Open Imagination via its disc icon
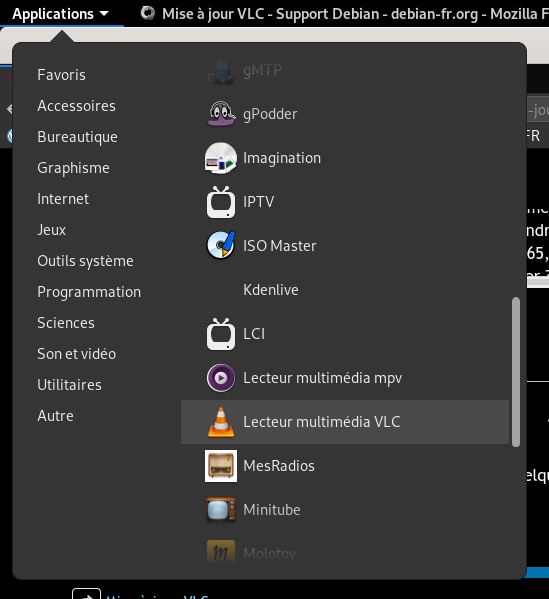This screenshot has width=549, height=599. [x=221, y=158]
